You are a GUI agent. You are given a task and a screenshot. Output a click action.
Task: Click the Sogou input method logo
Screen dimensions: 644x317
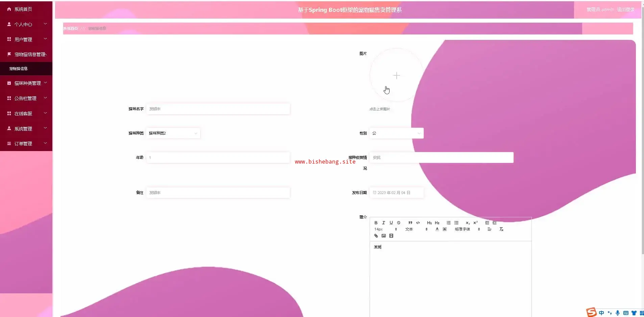pos(591,312)
